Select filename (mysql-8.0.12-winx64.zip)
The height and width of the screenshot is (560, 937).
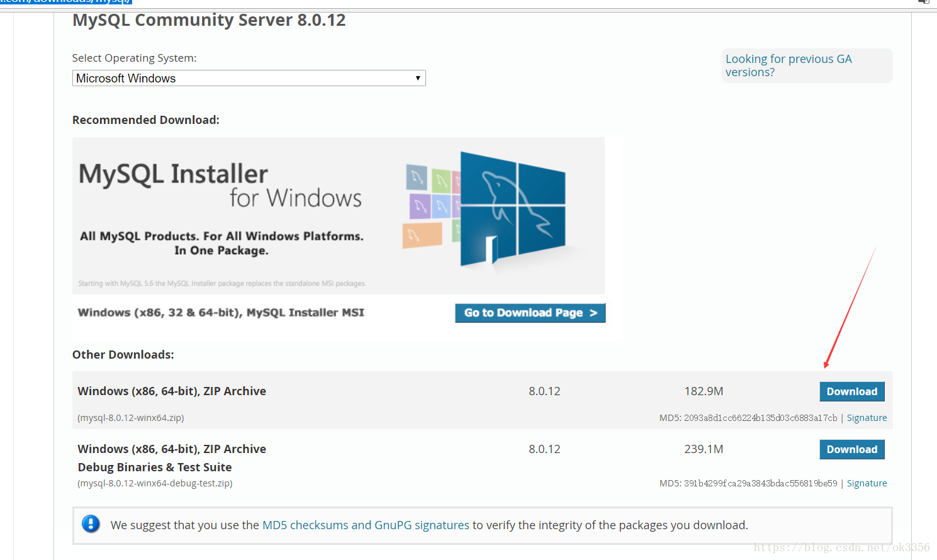[131, 418]
